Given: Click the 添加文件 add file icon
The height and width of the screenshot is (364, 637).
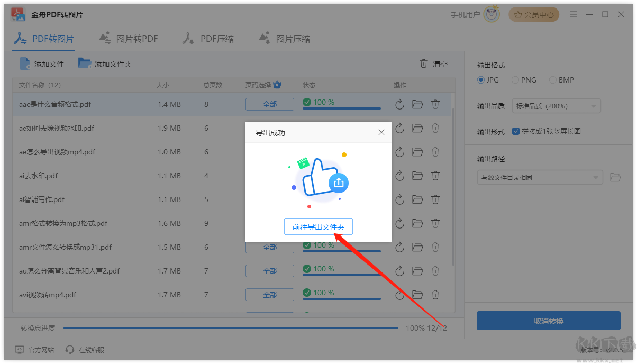Looking at the screenshot, I should pyautogui.click(x=25, y=63).
